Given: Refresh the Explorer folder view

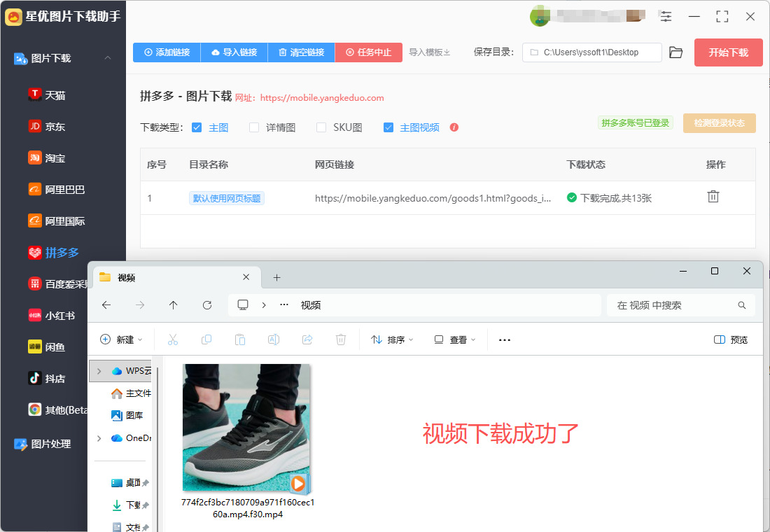Looking at the screenshot, I should click(207, 305).
